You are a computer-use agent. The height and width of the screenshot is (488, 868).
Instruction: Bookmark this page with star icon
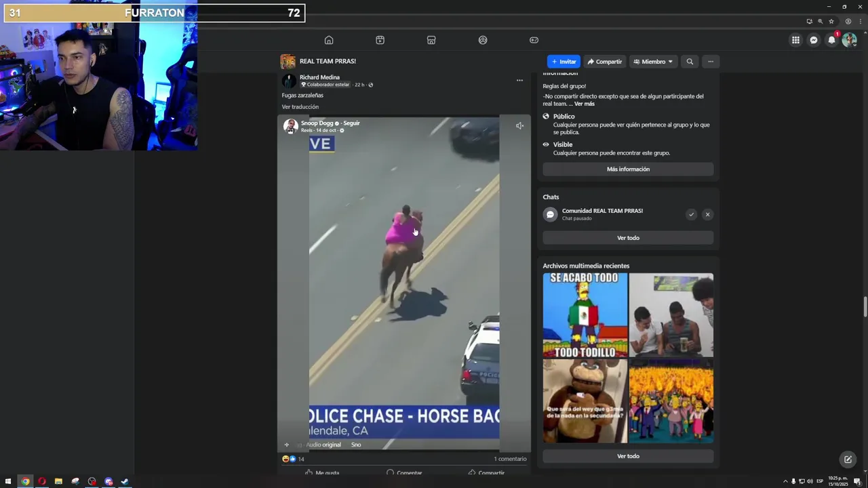tap(831, 21)
